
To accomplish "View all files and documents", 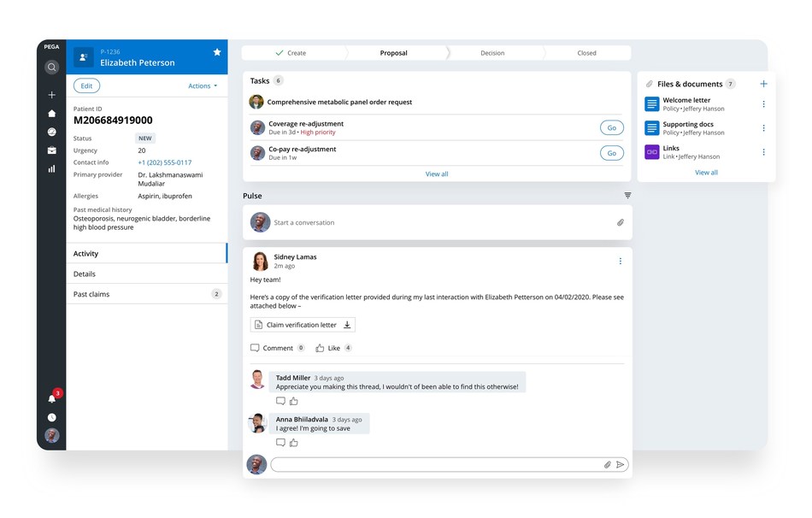I will click(706, 172).
